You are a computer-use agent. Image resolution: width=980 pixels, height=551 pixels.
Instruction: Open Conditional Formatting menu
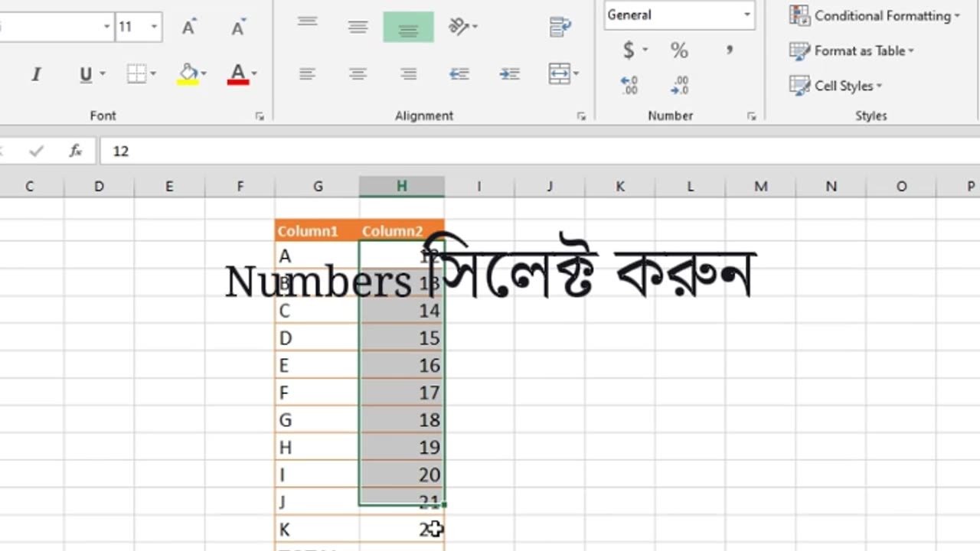[x=874, y=15]
